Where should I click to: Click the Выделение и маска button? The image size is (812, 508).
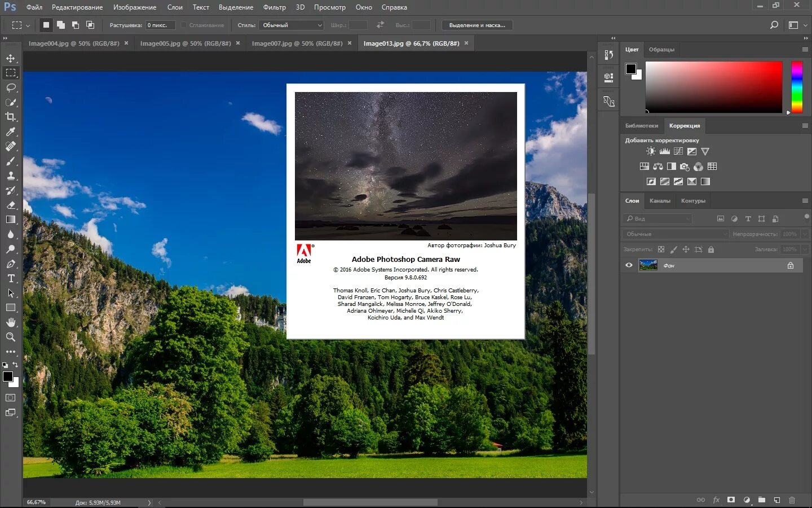(x=477, y=25)
